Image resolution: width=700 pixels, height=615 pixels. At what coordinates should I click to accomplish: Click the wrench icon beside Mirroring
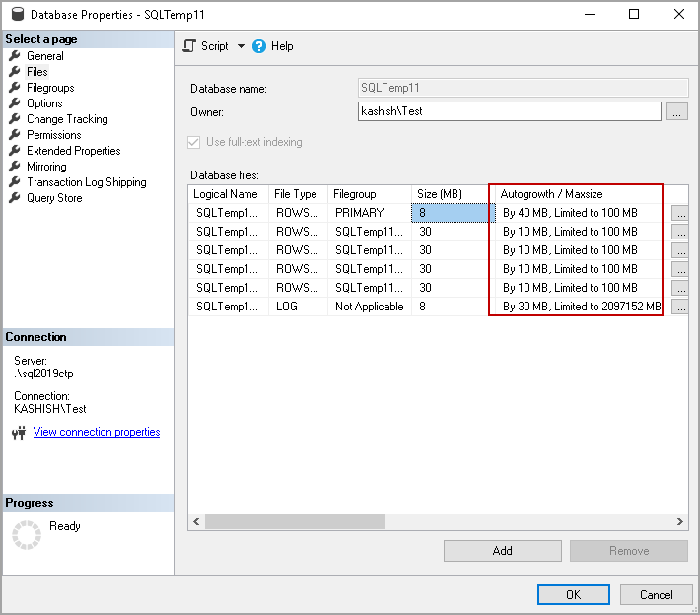[x=15, y=166]
